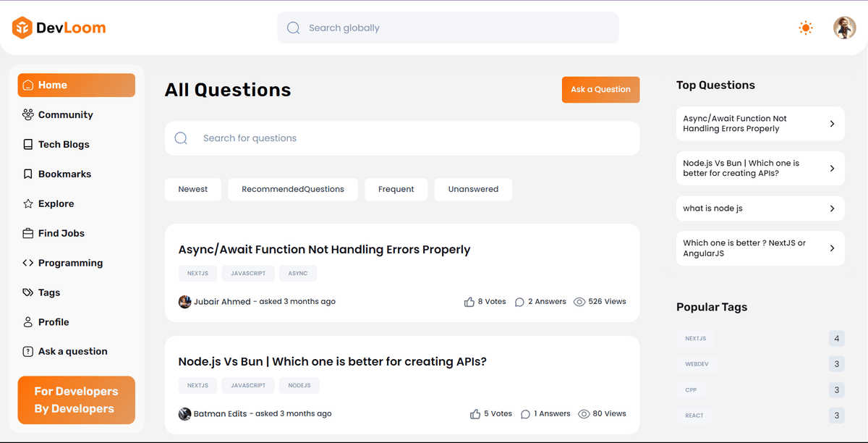The image size is (868, 443).
Task: Select the Frequent filter tab
Action: 396,189
